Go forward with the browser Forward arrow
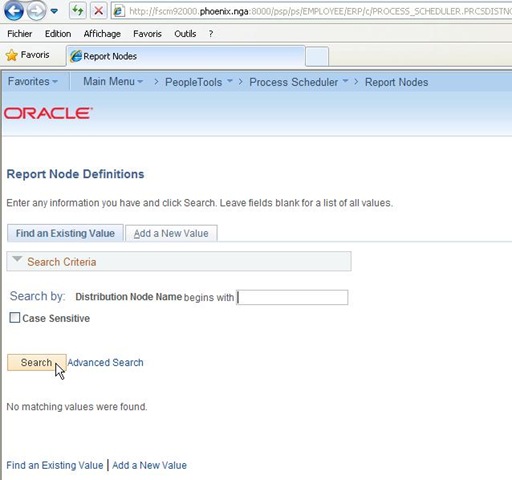Screen dimensions: 512x480 [36, 11]
